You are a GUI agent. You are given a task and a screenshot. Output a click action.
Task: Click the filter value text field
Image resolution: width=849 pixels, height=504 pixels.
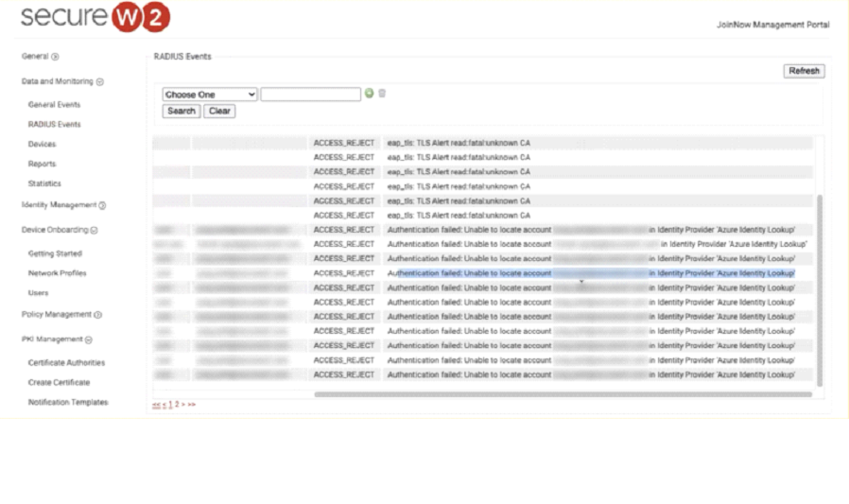coord(310,95)
